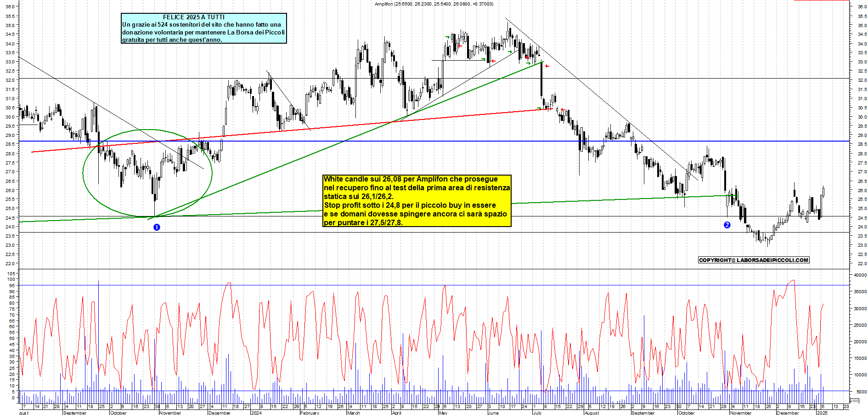The height and width of the screenshot is (415, 868).
Task: Click the Amplifon chart title with prices
Action: (x=434, y=4)
